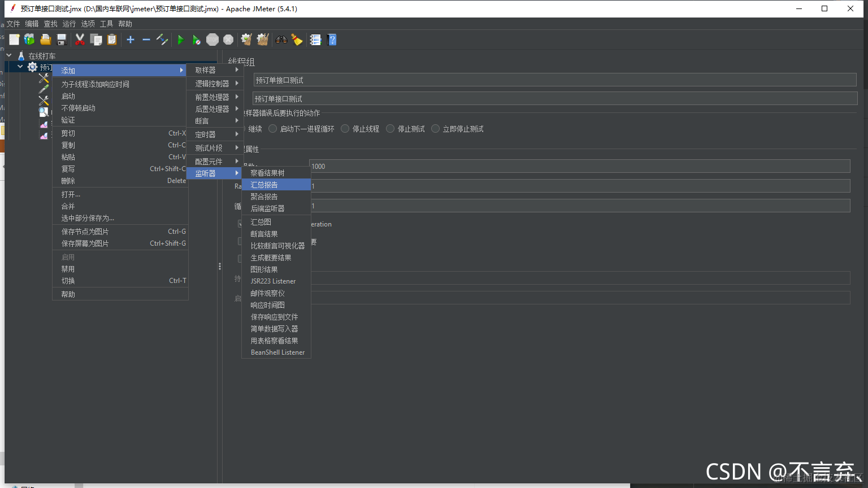Image resolution: width=868 pixels, height=488 pixels.
Task: Click the Help question-mark toolbar icon
Action: tap(332, 40)
